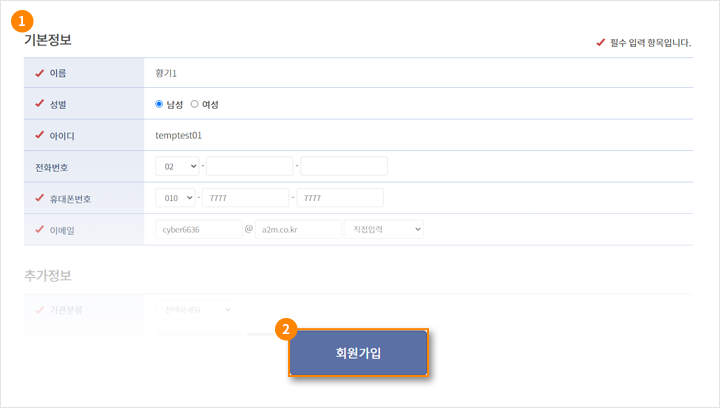Click the cyber6636 email ID field

click(199, 229)
